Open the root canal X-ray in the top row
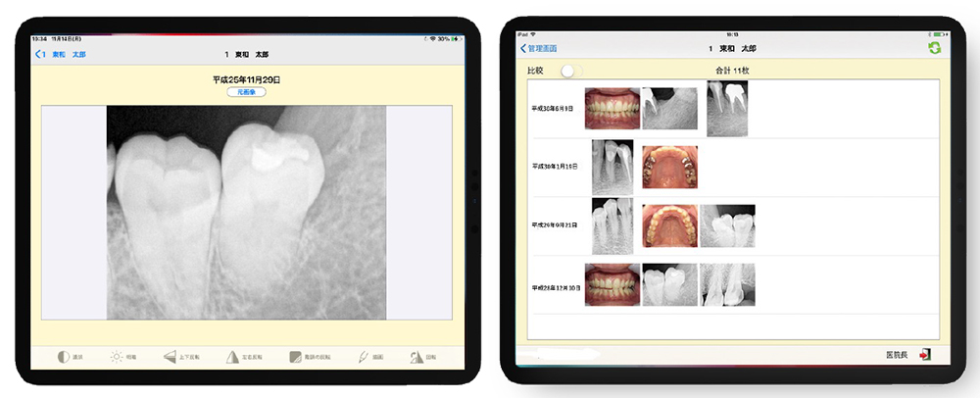 tap(726, 108)
